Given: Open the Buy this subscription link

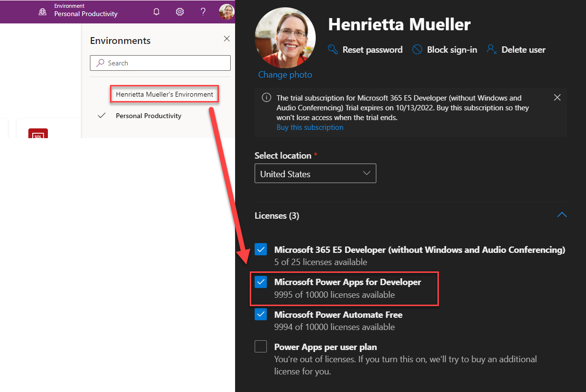Looking at the screenshot, I should (x=310, y=127).
